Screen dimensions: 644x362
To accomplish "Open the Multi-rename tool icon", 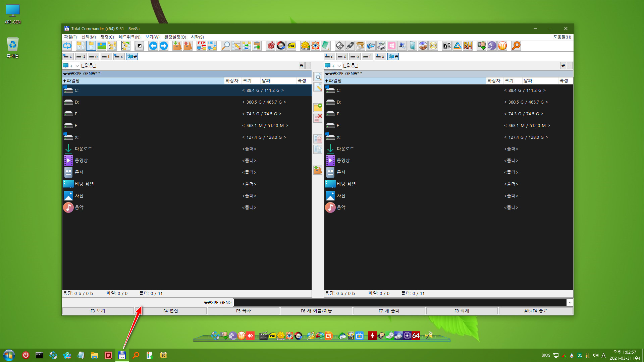I will [236, 46].
